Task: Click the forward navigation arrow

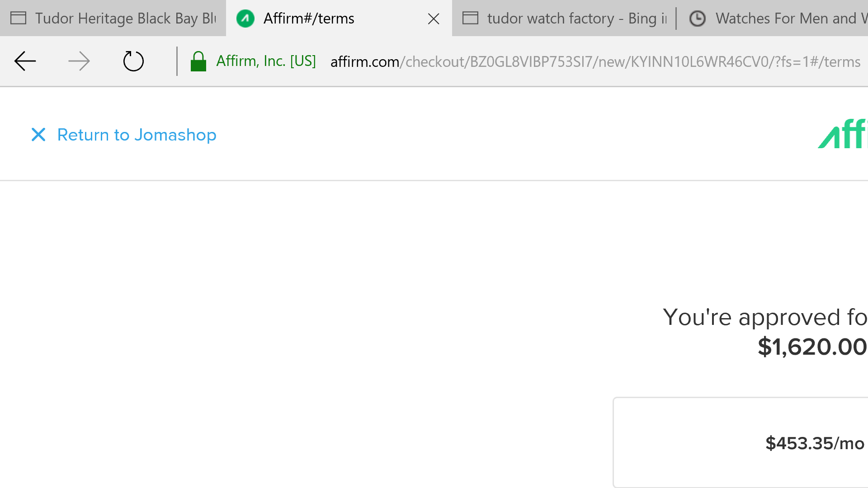Action: click(79, 61)
